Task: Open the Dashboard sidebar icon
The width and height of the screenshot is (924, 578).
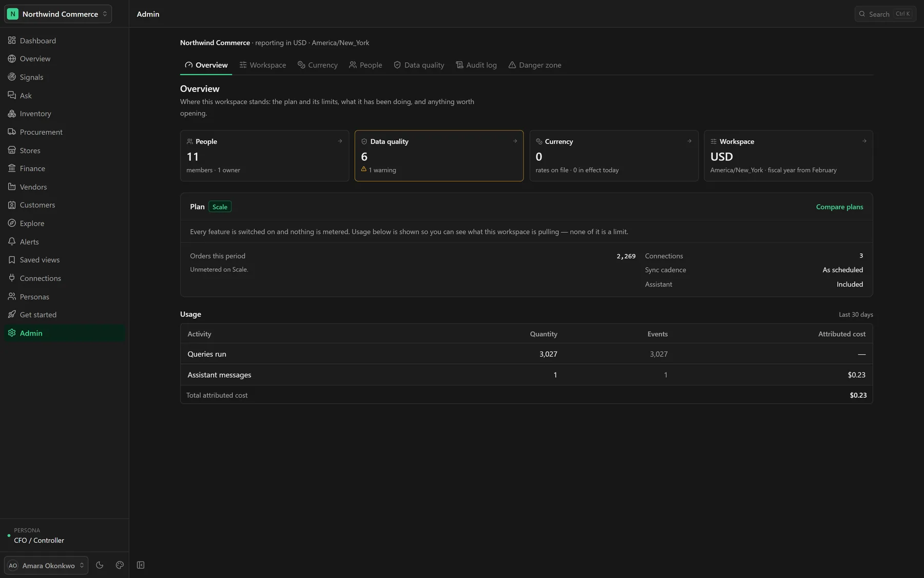Action: pos(12,40)
